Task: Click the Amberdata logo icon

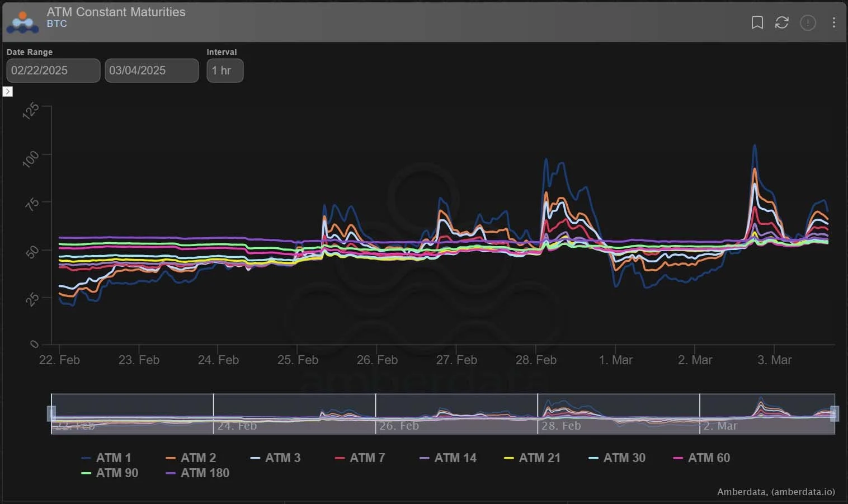Action: 22,22
